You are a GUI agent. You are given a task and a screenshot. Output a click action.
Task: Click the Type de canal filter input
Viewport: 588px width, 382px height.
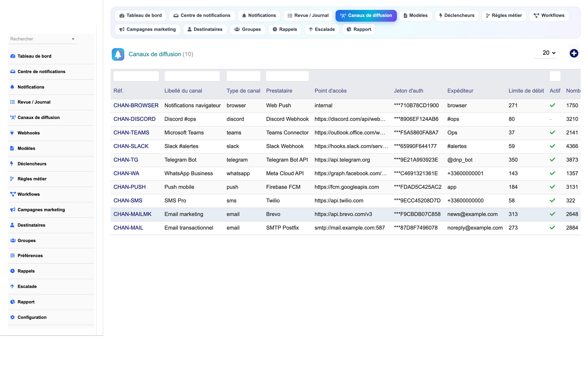243,76
